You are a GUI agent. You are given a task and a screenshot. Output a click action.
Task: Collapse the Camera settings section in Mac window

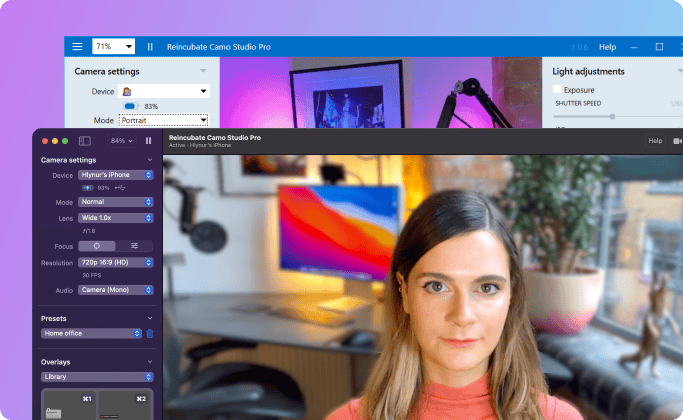150,160
